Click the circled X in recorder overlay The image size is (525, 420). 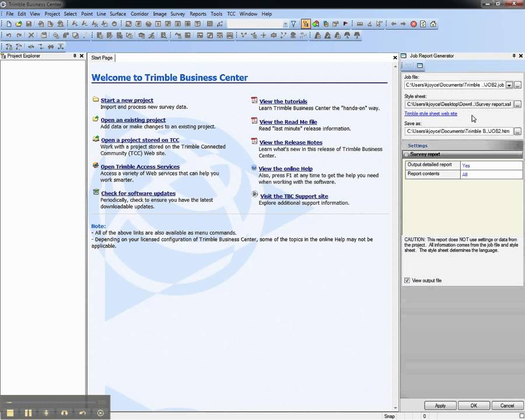tap(100, 413)
